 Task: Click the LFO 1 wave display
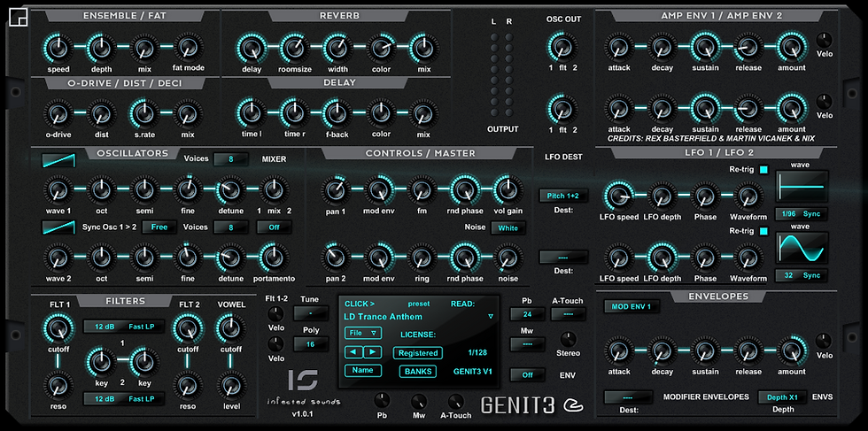tap(802, 187)
